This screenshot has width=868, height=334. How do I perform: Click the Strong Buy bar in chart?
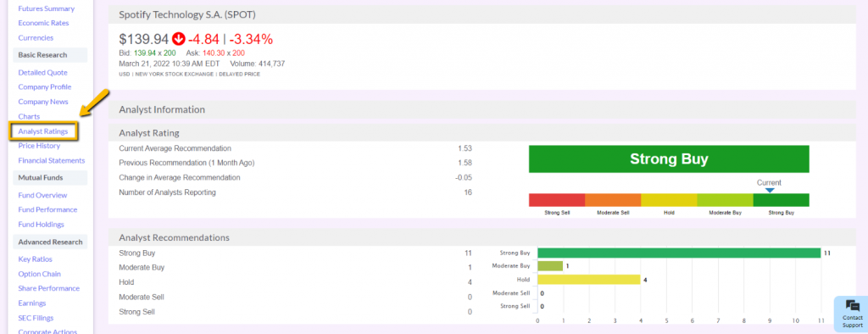click(679, 253)
